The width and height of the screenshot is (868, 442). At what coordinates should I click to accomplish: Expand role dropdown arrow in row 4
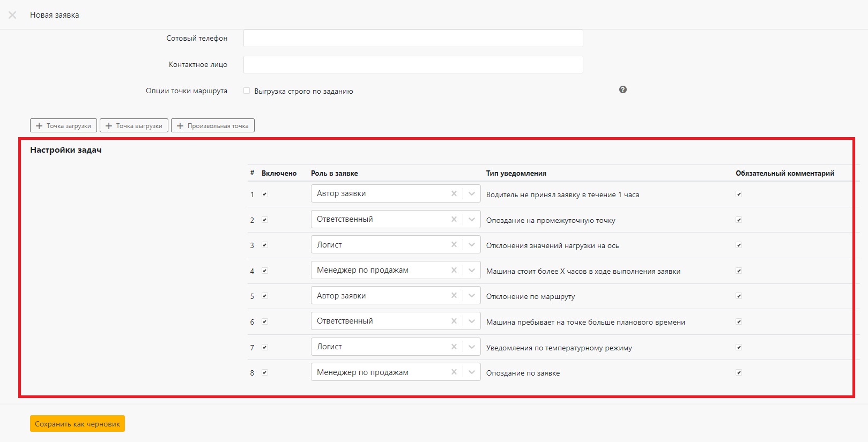pos(472,270)
